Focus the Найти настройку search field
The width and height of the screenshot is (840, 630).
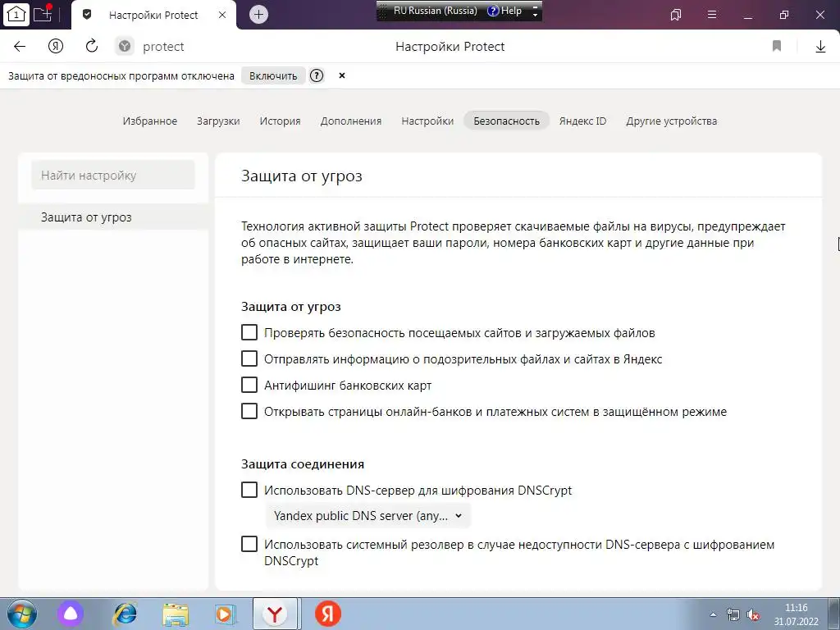click(113, 176)
